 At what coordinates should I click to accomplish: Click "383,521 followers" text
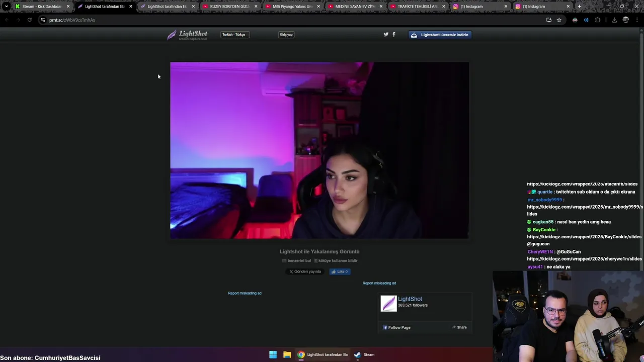click(x=413, y=305)
